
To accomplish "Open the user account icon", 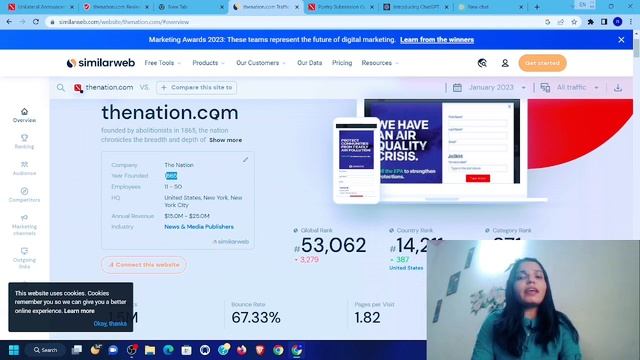I will point(505,63).
